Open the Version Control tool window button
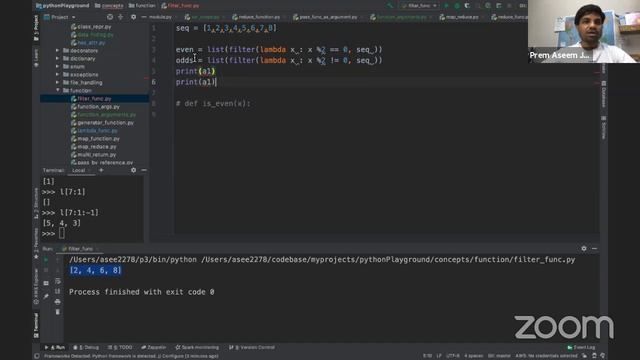This screenshot has height=360, width=640. tap(252, 347)
